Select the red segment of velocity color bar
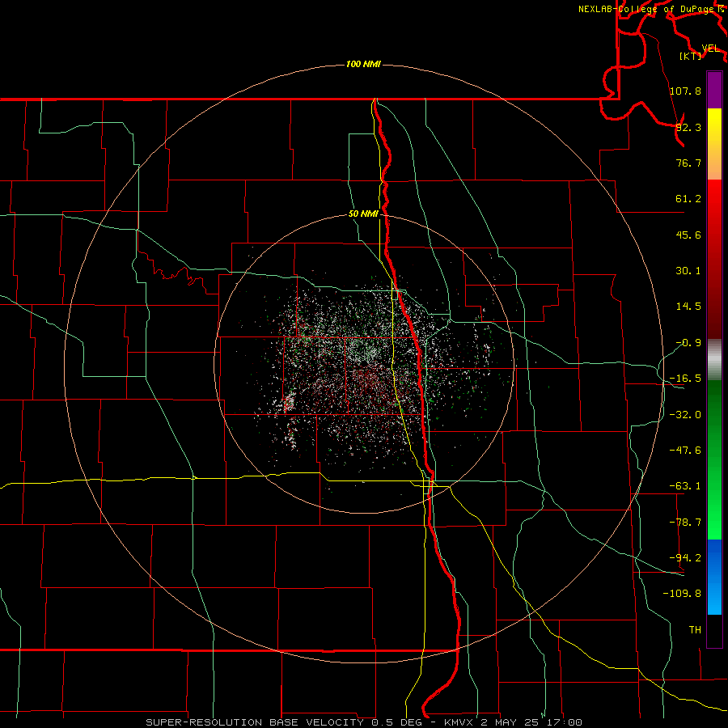 (714, 259)
